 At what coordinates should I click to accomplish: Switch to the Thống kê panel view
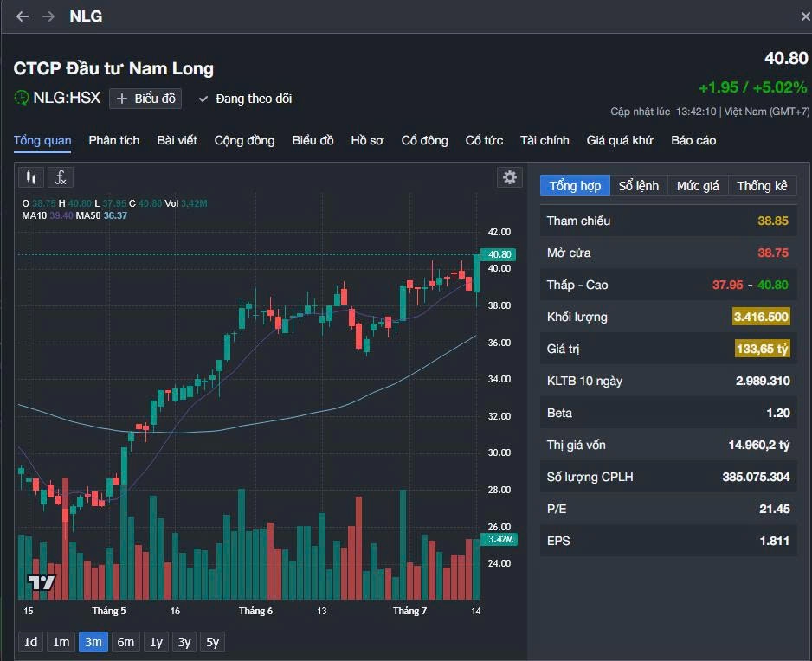click(x=761, y=185)
